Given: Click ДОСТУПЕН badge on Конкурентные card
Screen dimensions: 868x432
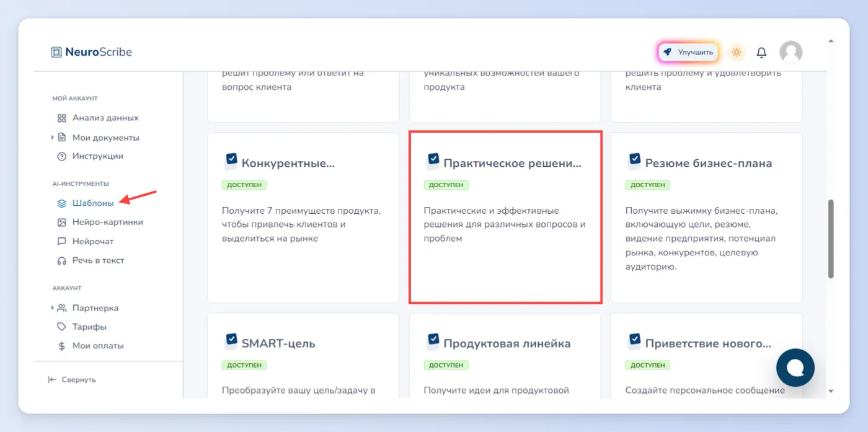Looking at the screenshot, I should pos(244,185).
